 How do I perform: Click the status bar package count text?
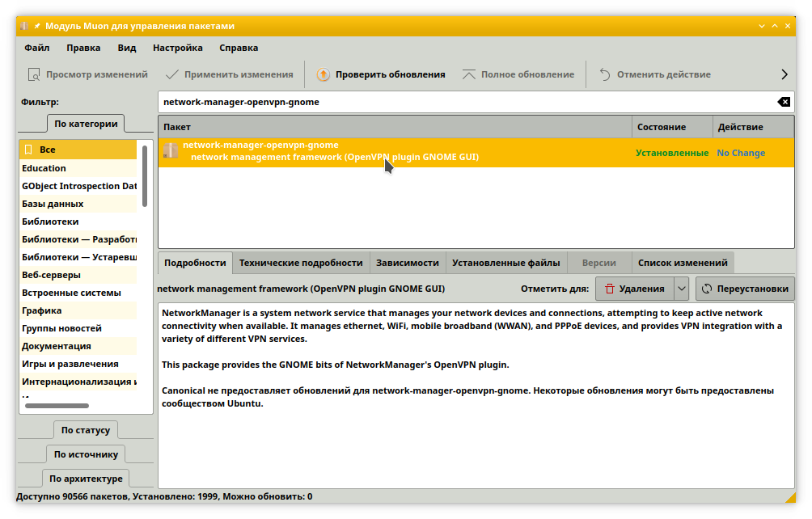[x=164, y=496]
